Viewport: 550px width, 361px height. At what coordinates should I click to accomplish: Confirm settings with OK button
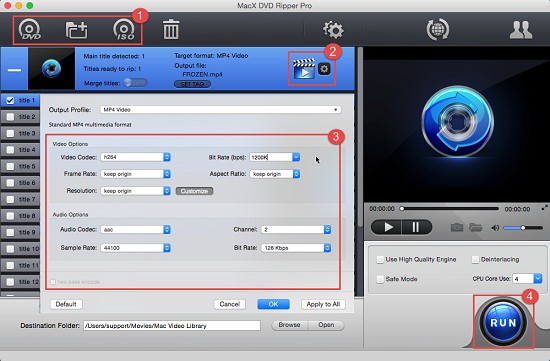click(274, 304)
